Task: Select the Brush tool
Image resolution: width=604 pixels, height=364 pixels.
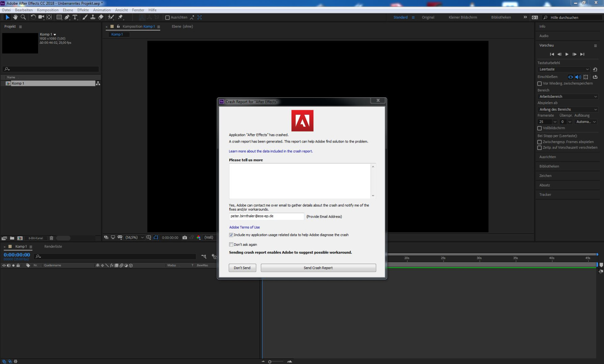Action: click(85, 17)
